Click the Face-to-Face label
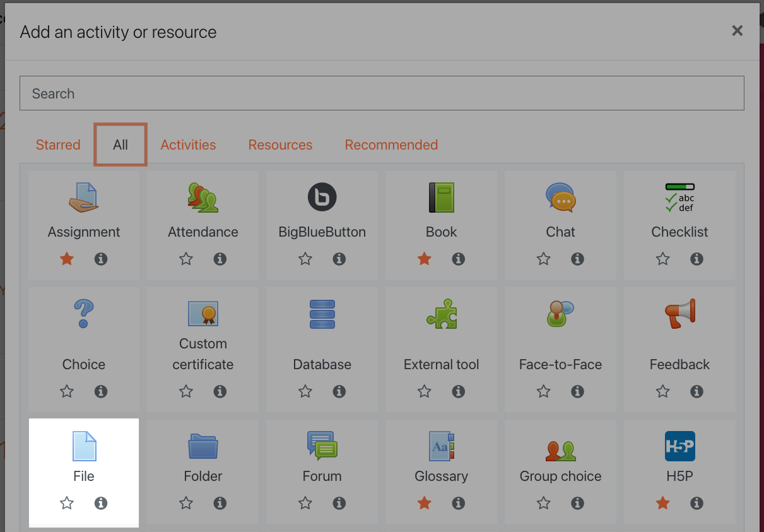This screenshot has height=532, width=764. pos(561,365)
